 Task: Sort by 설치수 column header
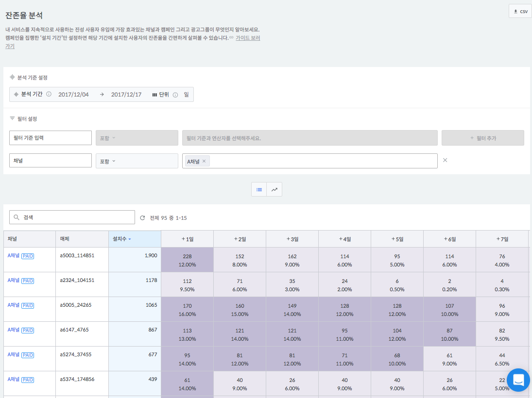(x=135, y=239)
